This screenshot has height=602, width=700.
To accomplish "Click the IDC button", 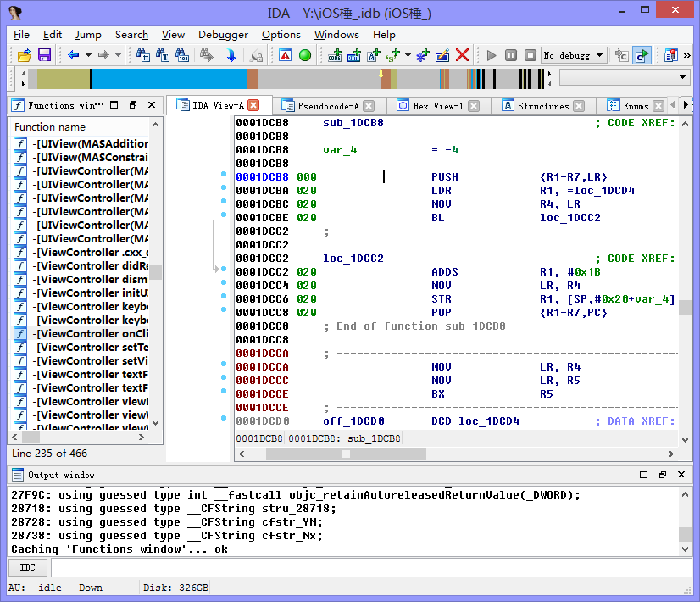I will pyautogui.click(x=27, y=567).
